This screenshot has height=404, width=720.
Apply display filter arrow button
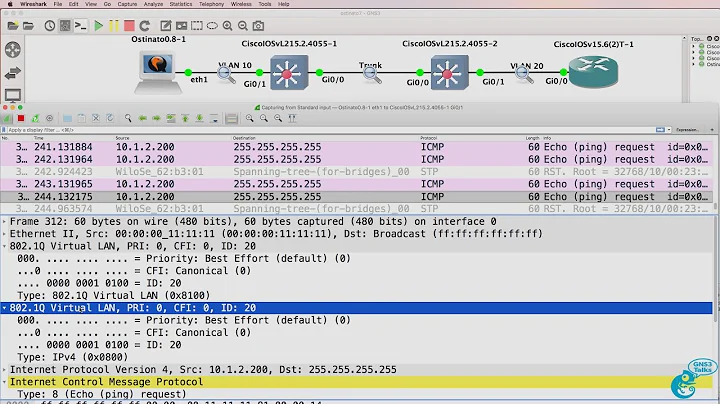[x=660, y=130]
